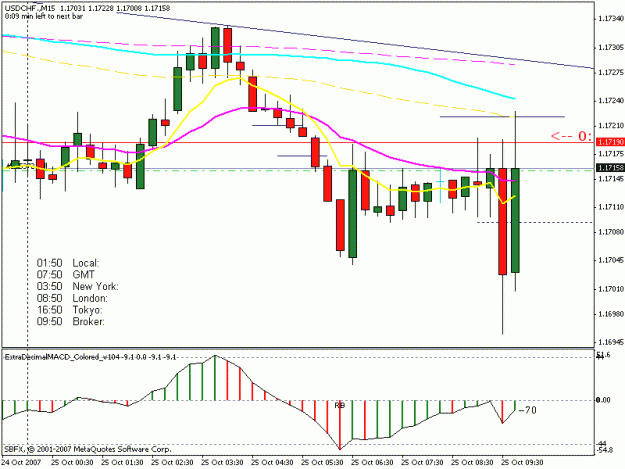Select the short blue line near 1.17220 at right

point(502,117)
